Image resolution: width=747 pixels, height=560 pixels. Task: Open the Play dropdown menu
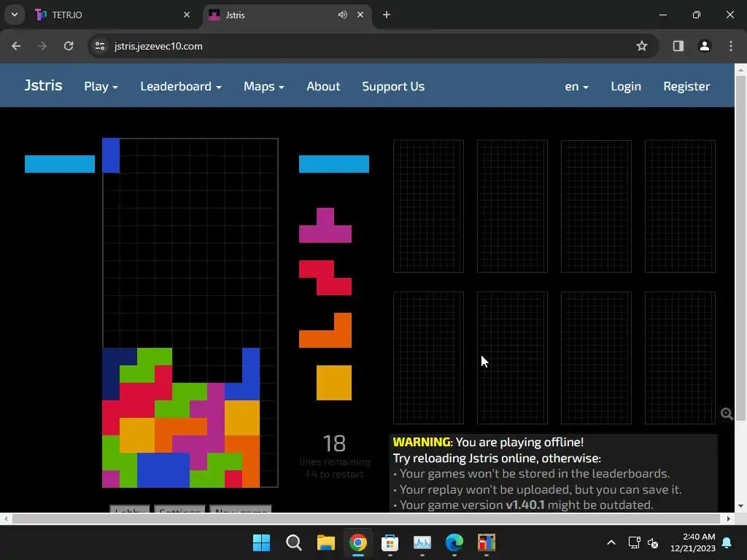pyautogui.click(x=101, y=86)
